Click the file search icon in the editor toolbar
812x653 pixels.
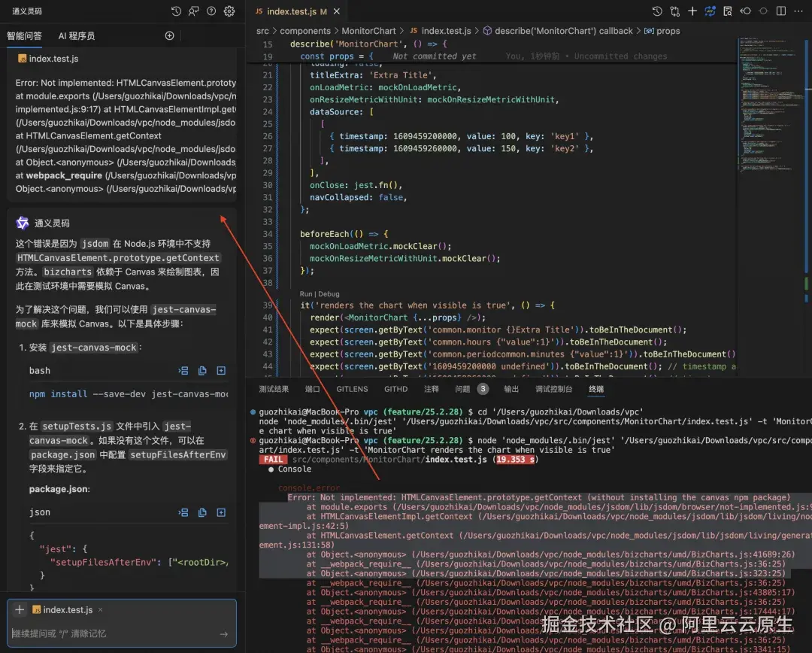tap(728, 11)
